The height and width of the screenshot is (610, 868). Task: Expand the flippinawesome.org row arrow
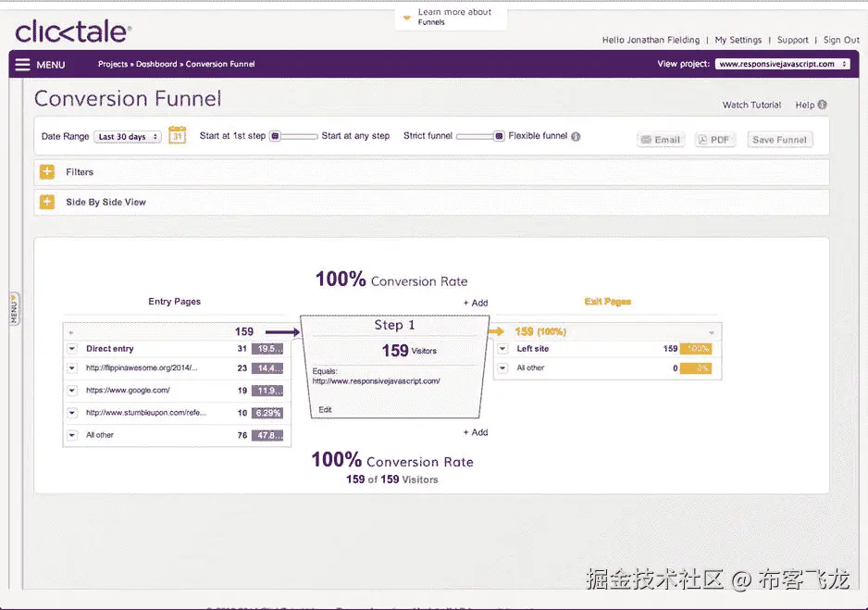coord(72,368)
